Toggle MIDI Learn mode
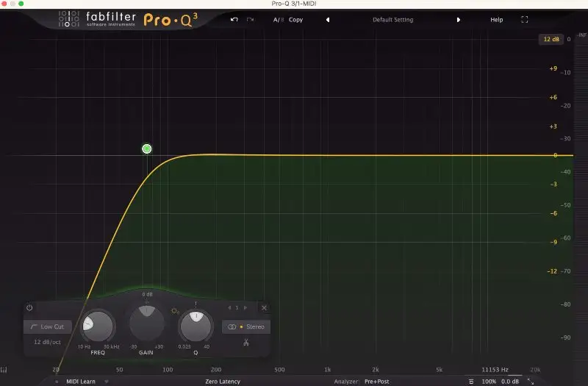 (x=82, y=382)
